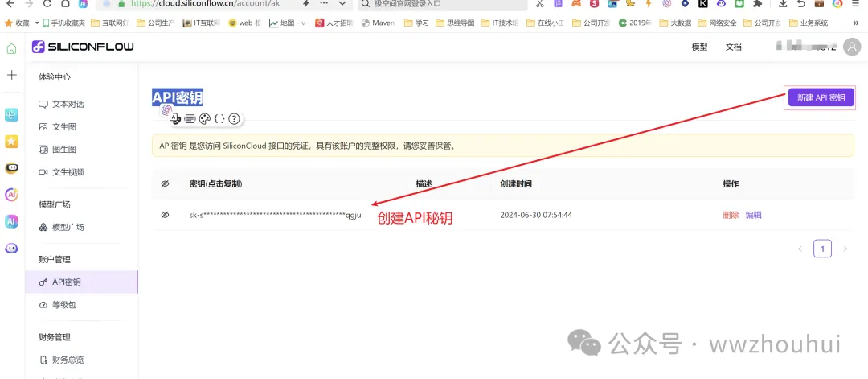Click the curly braces icon in floating toolbar
Screen dimensions: 868x379
click(x=219, y=118)
